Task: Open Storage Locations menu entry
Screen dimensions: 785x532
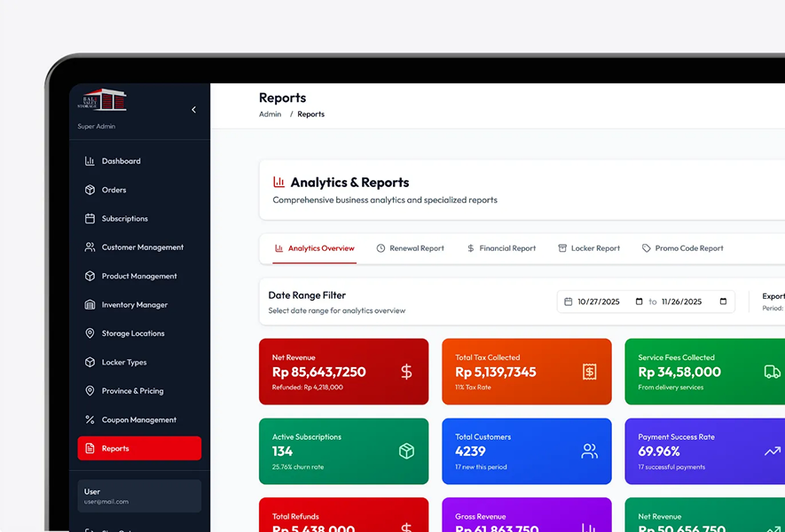Action: 139,333
